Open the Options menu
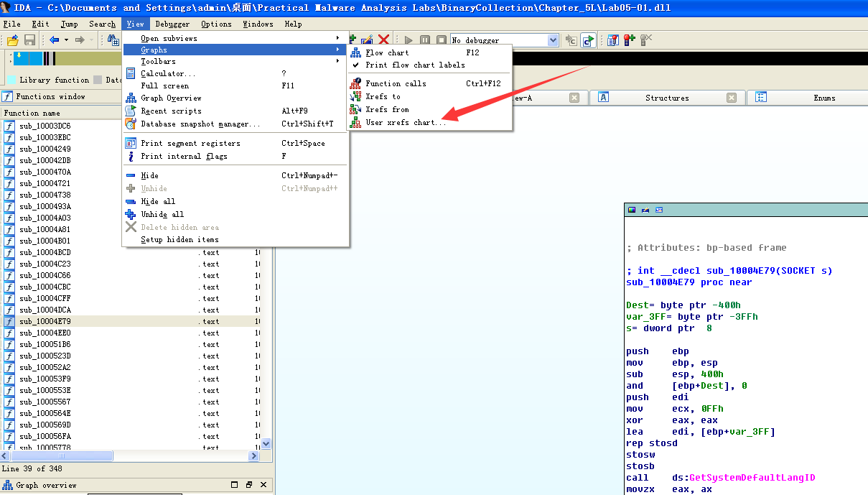 (216, 24)
